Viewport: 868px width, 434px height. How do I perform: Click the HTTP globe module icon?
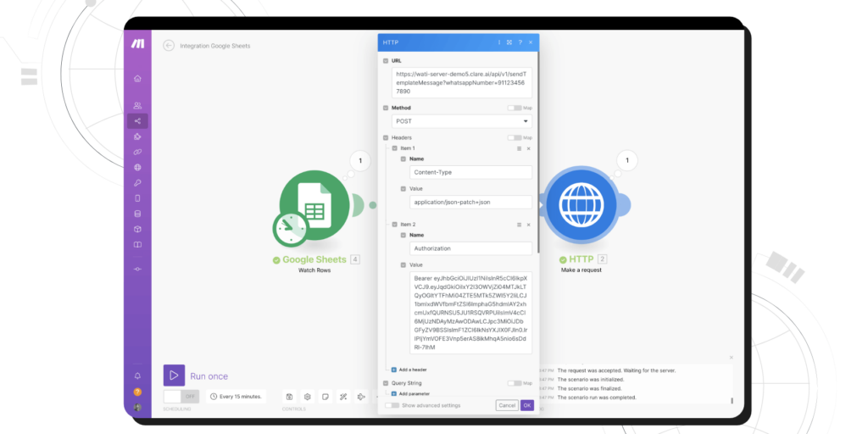pos(581,205)
